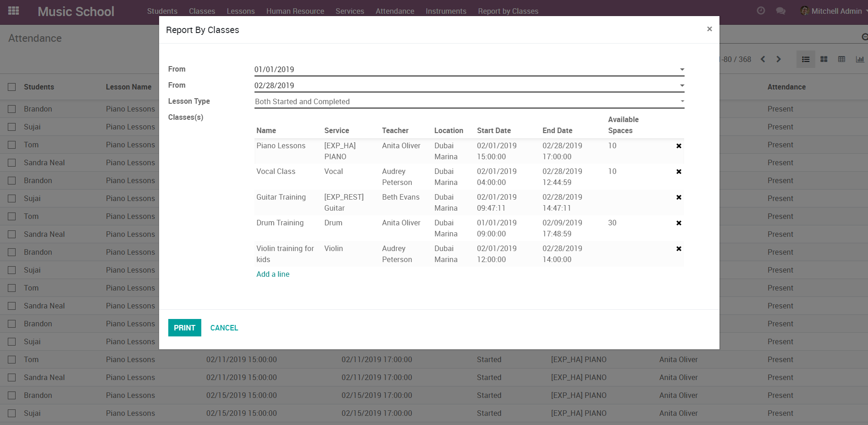This screenshot has width=868, height=425.
Task: Remove the Piano Lessons class row
Action: pyautogui.click(x=679, y=146)
